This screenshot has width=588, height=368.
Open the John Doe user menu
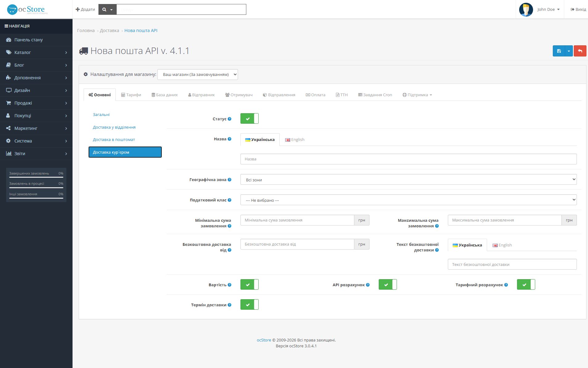pyautogui.click(x=548, y=10)
